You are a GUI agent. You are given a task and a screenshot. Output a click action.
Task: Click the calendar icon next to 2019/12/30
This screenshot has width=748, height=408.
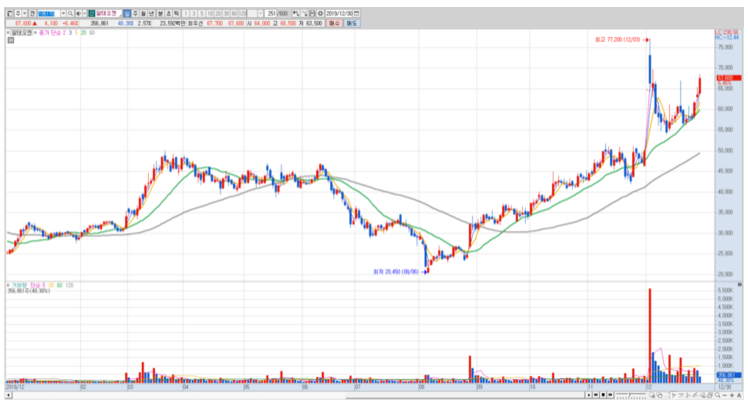click(x=356, y=13)
